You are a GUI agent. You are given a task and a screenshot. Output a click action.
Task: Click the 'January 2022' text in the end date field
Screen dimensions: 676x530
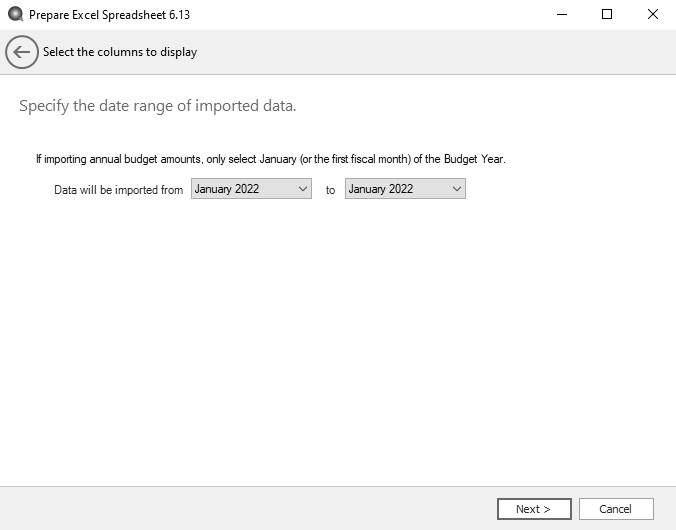coord(381,189)
